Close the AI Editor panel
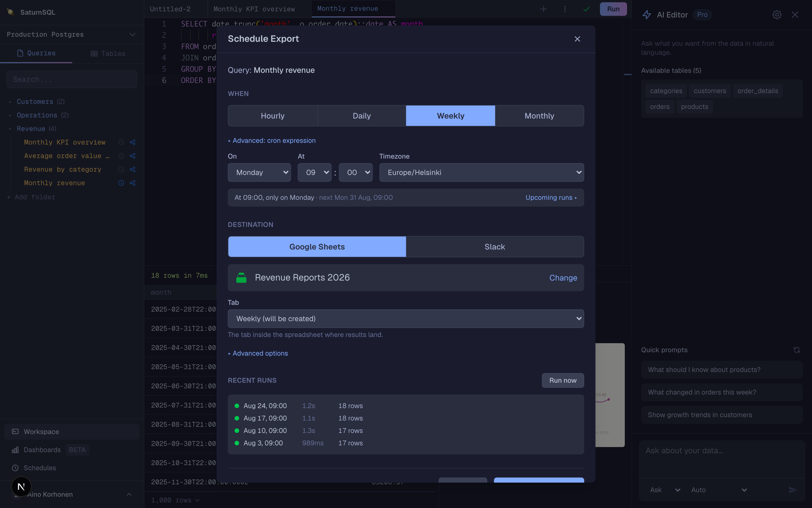812x508 pixels. [795, 15]
